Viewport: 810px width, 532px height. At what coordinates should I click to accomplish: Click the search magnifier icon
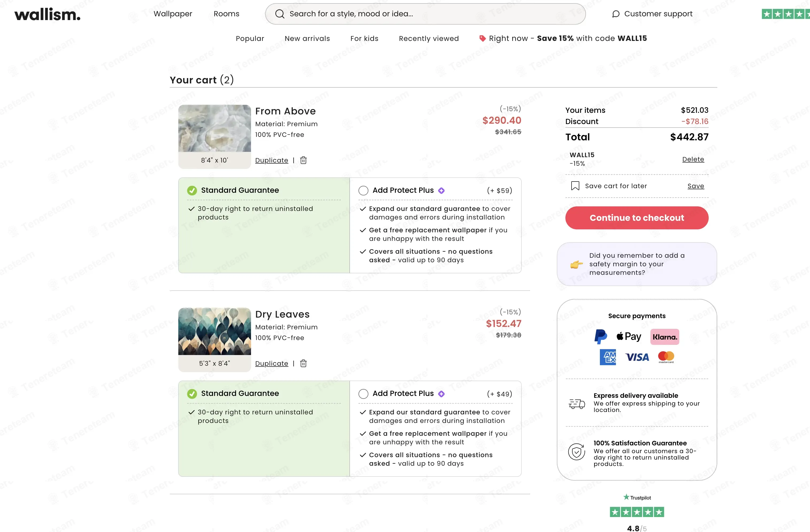tap(280, 14)
